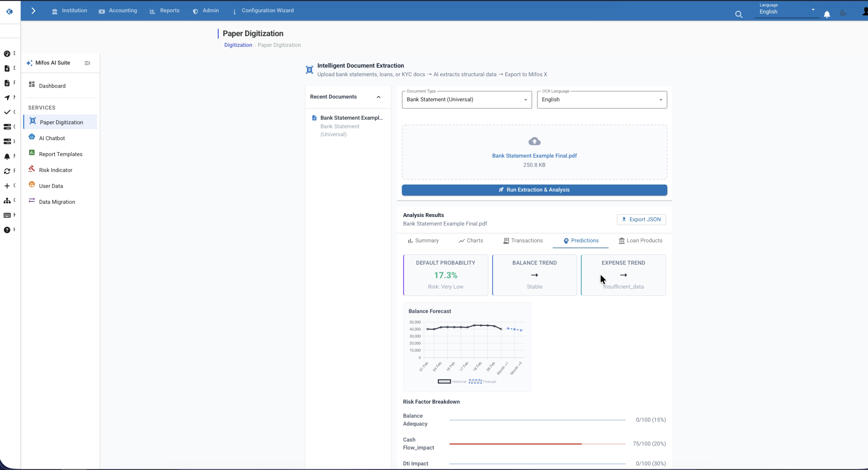Image resolution: width=868 pixels, height=470 pixels.
Task: Open Report Templates service
Action: coord(60,154)
